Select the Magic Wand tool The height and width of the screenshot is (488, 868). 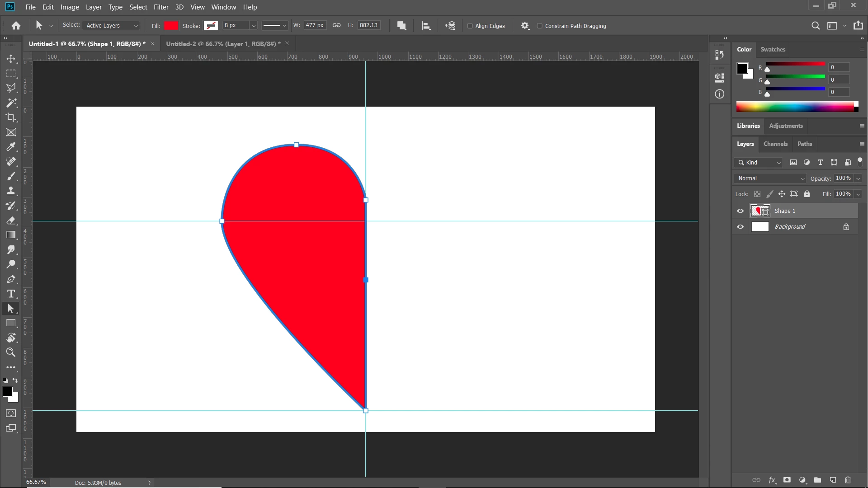tap(11, 103)
